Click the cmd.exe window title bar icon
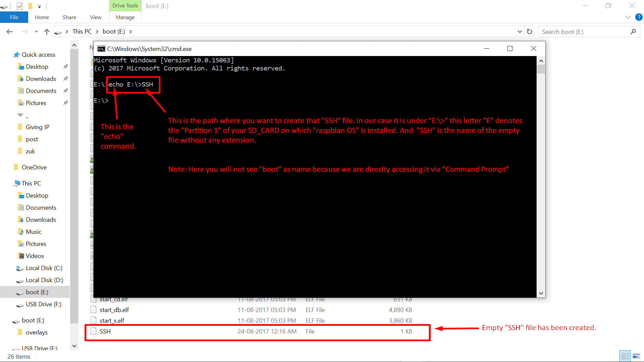 [x=101, y=49]
